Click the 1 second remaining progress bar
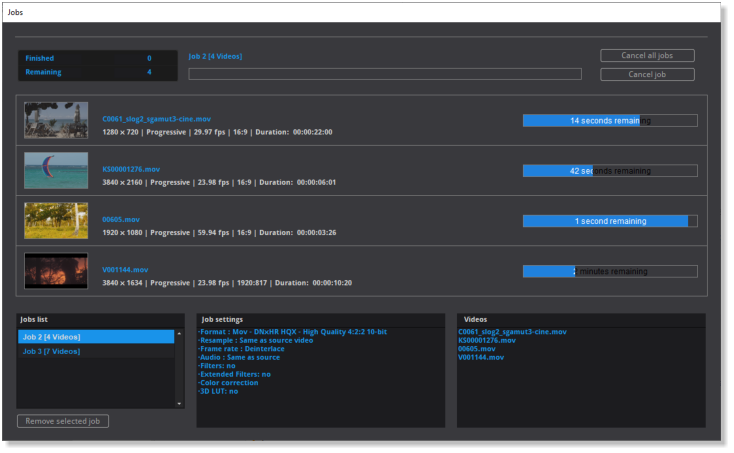734x453 pixels. point(610,221)
